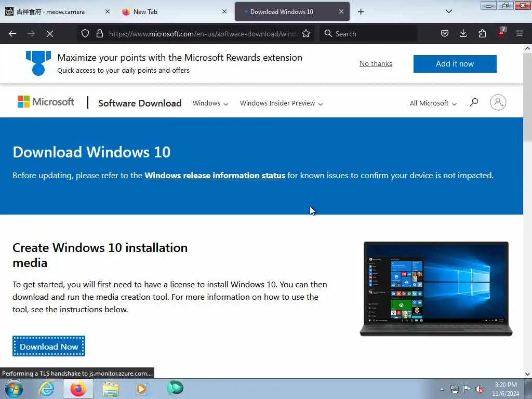
Task: Click the padlock site security icon
Action: pyautogui.click(x=99, y=34)
